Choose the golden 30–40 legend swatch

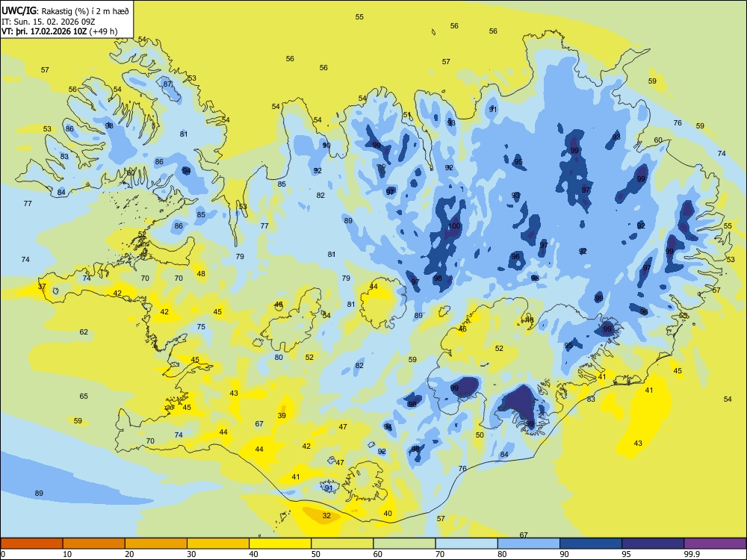pyautogui.click(x=218, y=544)
